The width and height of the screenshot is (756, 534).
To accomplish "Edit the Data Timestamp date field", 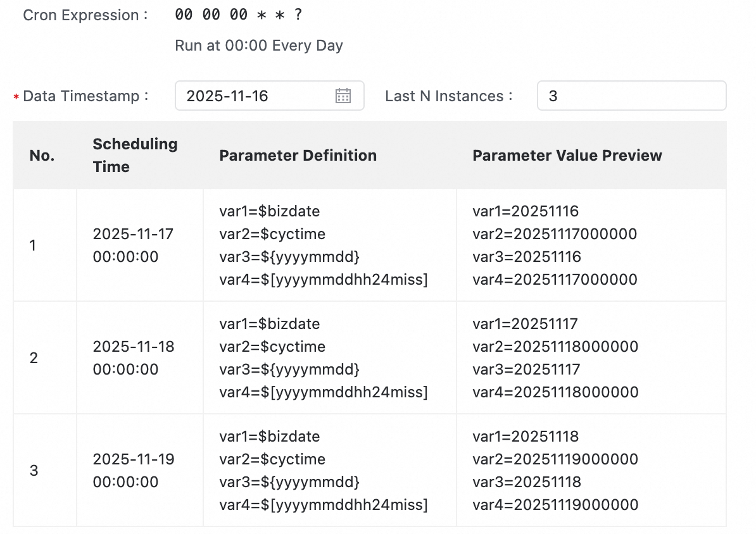I will pyautogui.click(x=269, y=96).
